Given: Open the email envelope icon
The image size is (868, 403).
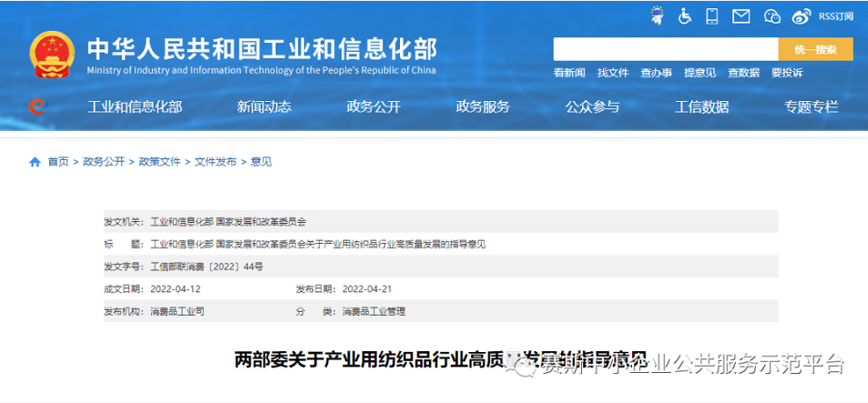Looking at the screenshot, I should click(741, 15).
